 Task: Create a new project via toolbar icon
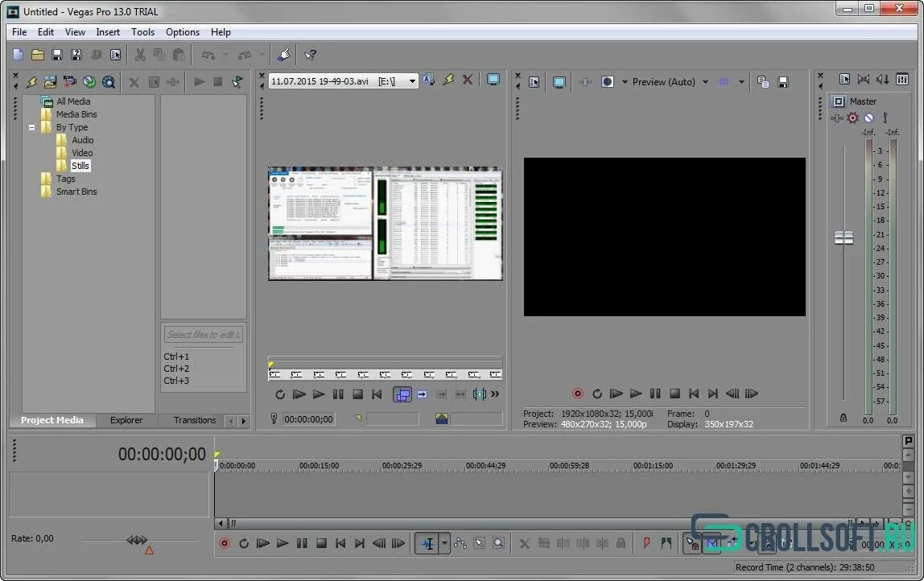(19, 55)
